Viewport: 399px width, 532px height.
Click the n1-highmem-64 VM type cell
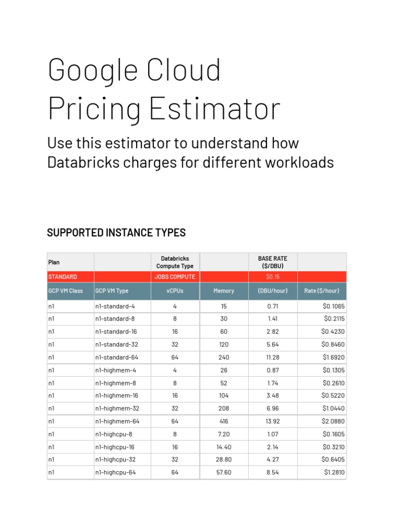pos(117,421)
